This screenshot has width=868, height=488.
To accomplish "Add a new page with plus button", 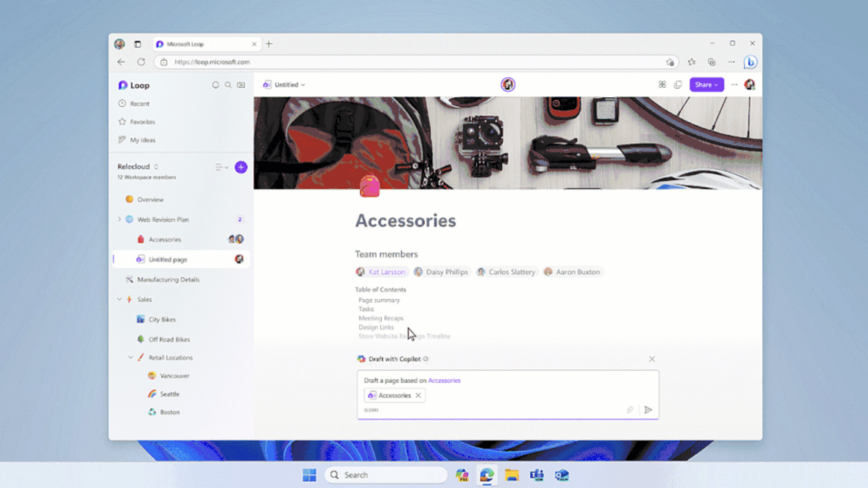I will (x=241, y=167).
